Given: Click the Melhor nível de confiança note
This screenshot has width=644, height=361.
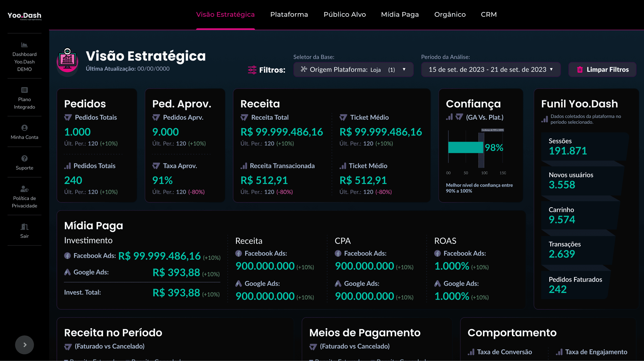Looking at the screenshot, I should 479,188.
